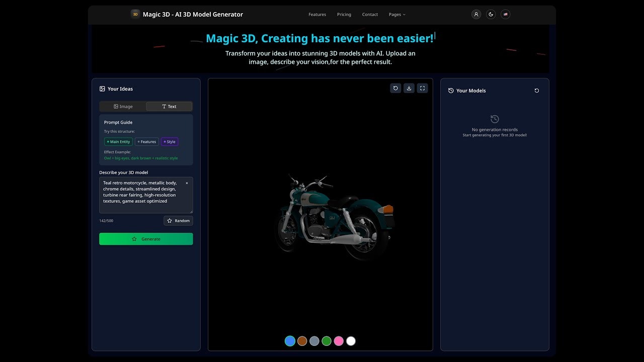
Task: Select the green color swatch
Action: pyautogui.click(x=326, y=341)
